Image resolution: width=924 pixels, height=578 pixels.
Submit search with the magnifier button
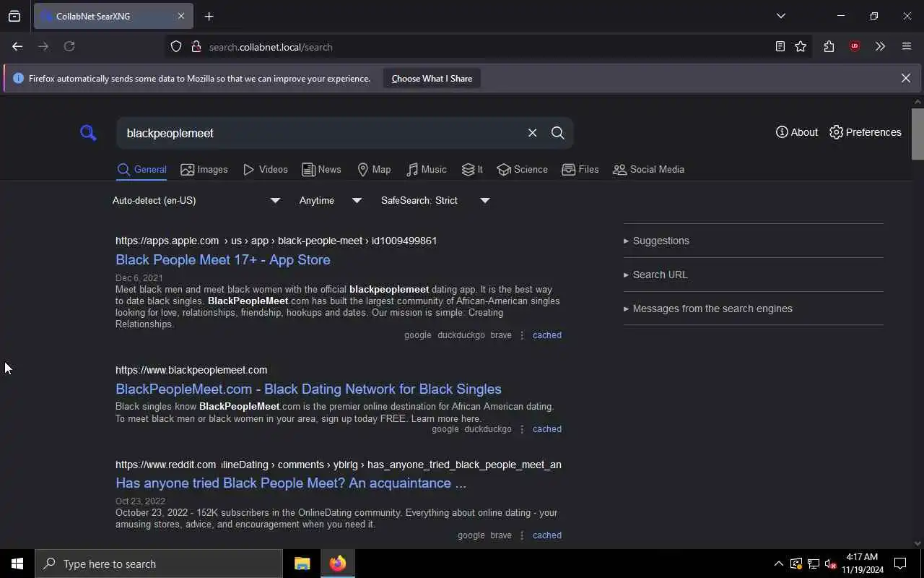click(x=557, y=133)
